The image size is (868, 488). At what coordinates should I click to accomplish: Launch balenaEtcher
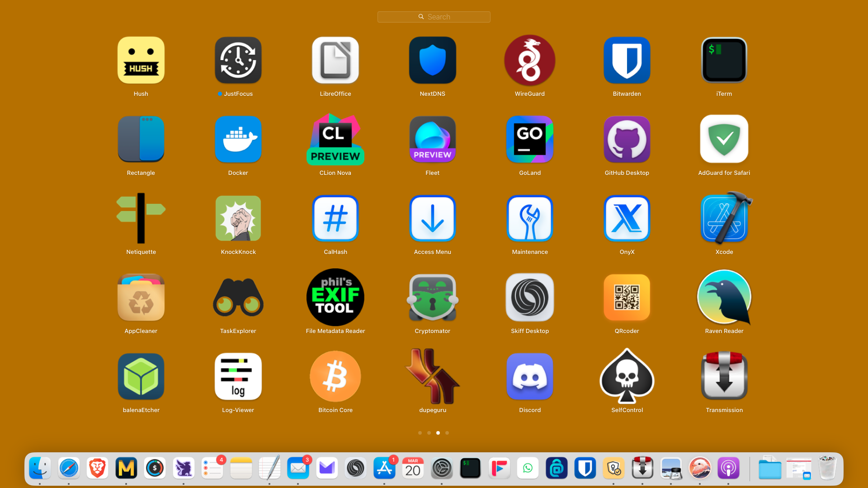pos(141,376)
